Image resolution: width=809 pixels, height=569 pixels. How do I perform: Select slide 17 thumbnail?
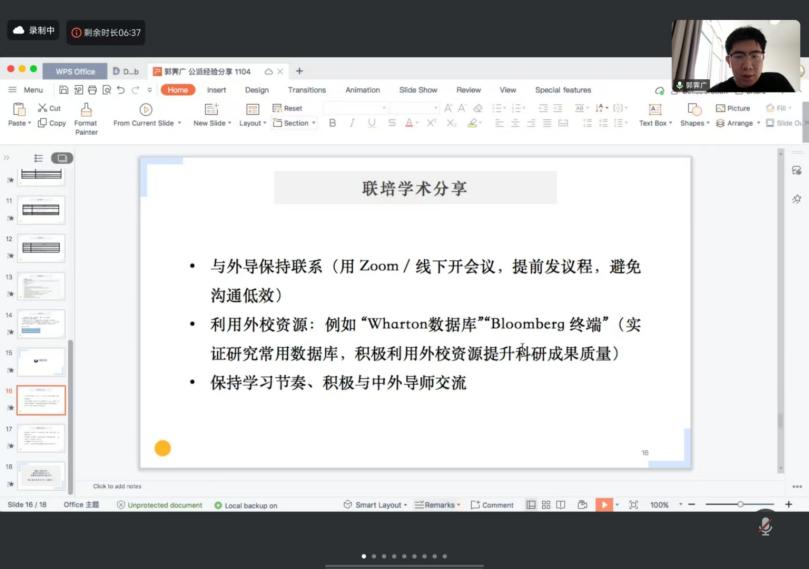(x=41, y=438)
